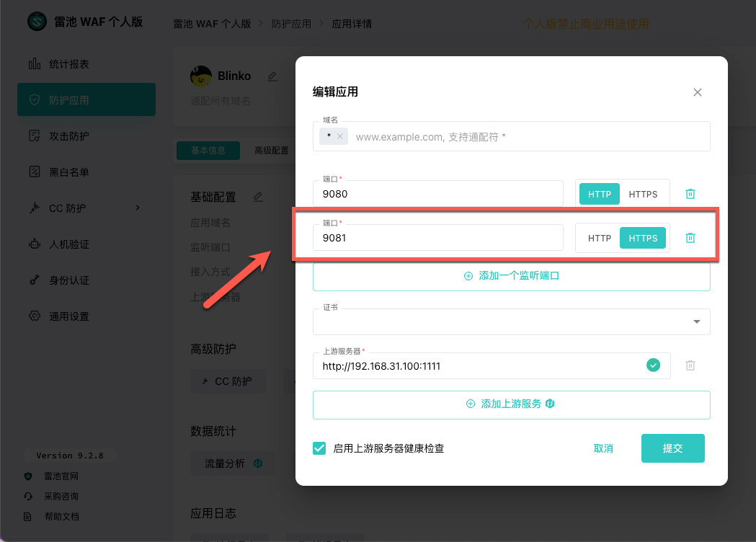
Task: Click the edit pencil next to Blinko
Action: click(272, 76)
